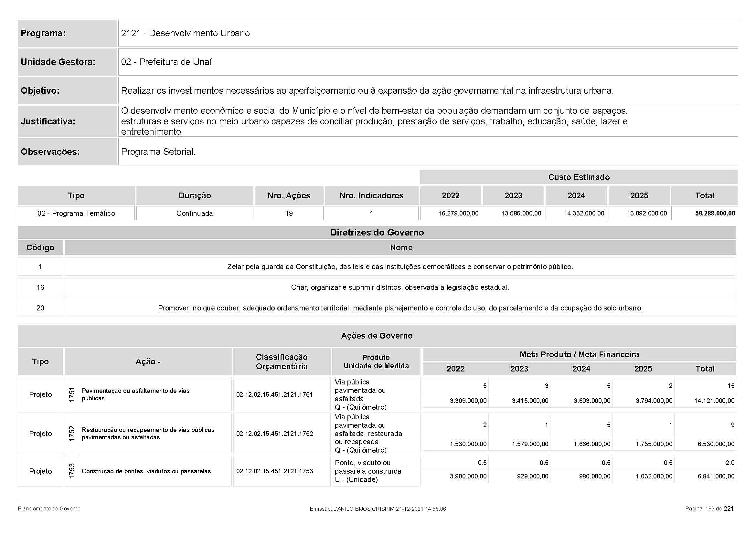Click the Diretrizes do Governo section header

[x=377, y=233]
